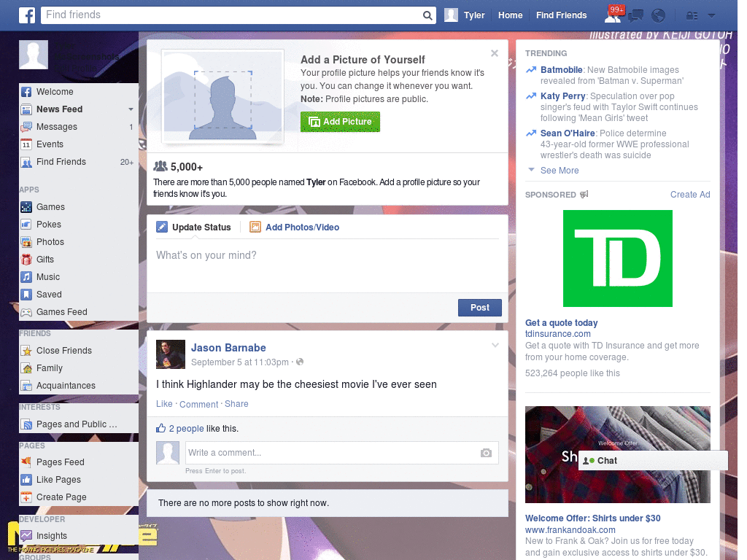
Task: Open privacy shortcuts lock icon
Action: (x=692, y=16)
